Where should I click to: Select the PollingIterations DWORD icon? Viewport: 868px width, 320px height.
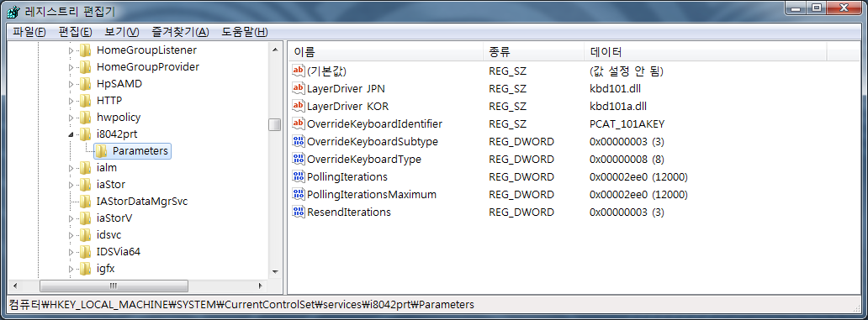point(299,177)
